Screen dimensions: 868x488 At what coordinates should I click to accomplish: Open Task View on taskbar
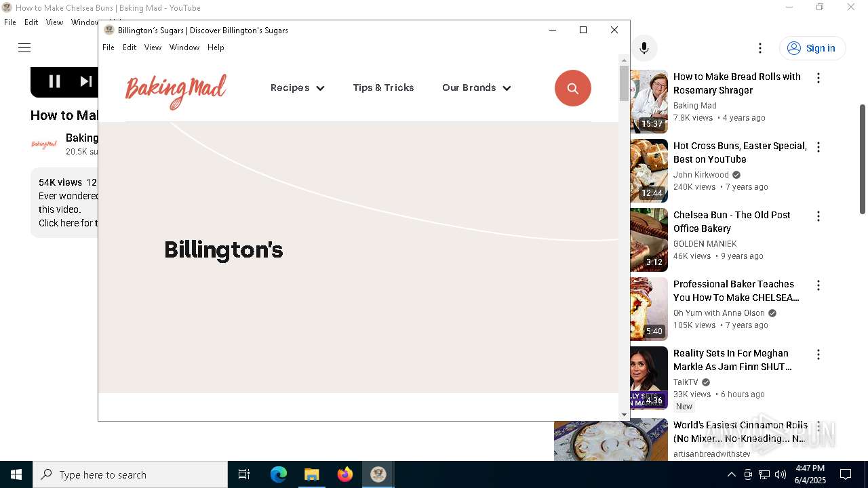244,474
